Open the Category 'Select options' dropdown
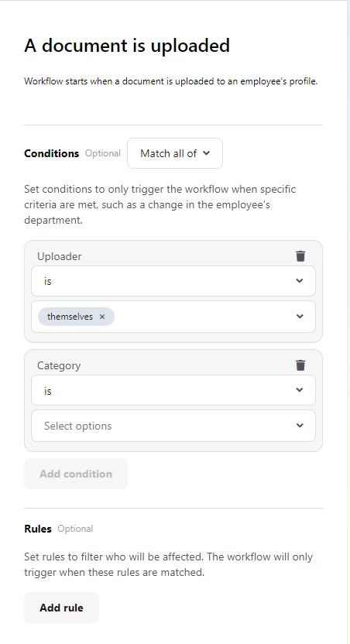350x644 pixels. click(x=173, y=426)
